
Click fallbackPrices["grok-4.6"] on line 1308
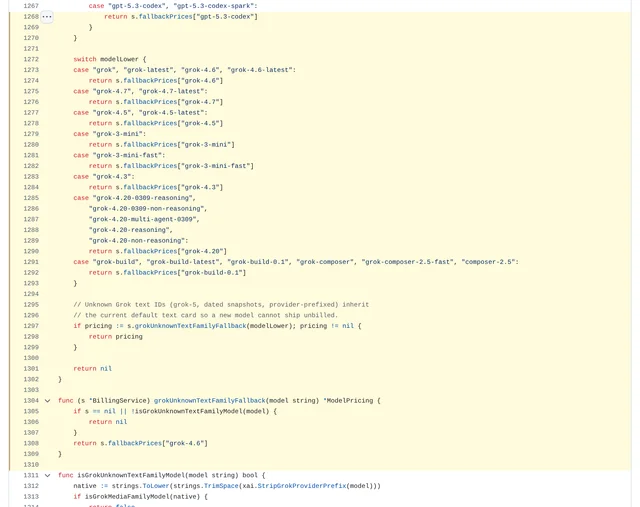(x=158, y=443)
